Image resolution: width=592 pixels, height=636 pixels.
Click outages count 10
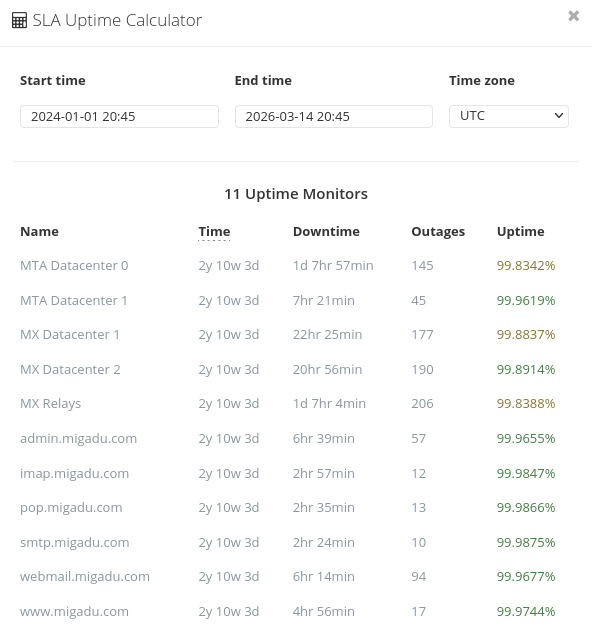pyautogui.click(x=419, y=542)
